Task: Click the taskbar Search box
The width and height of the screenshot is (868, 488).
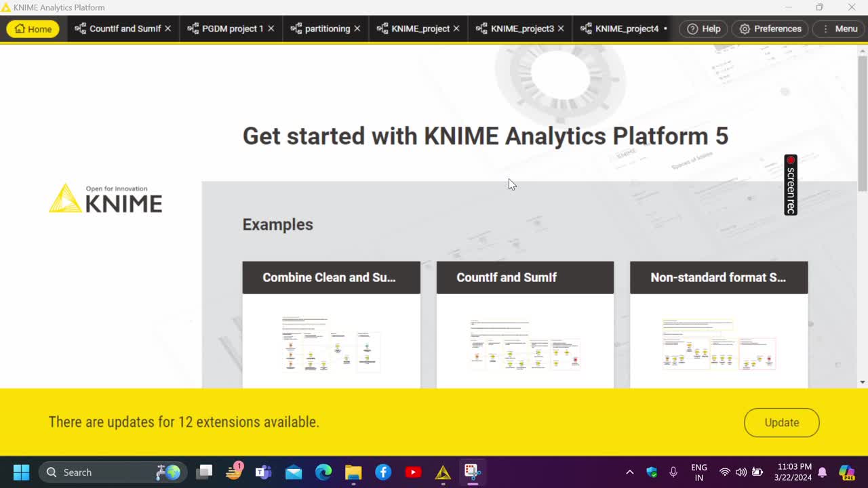Action: click(x=113, y=472)
